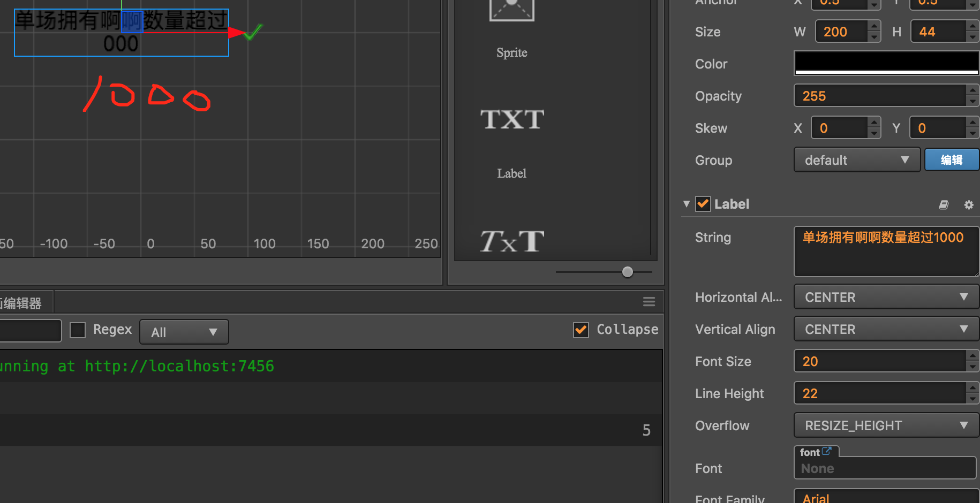The width and height of the screenshot is (980, 503).
Task: Toggle the Regex checkbox
Action: (78, 330)
